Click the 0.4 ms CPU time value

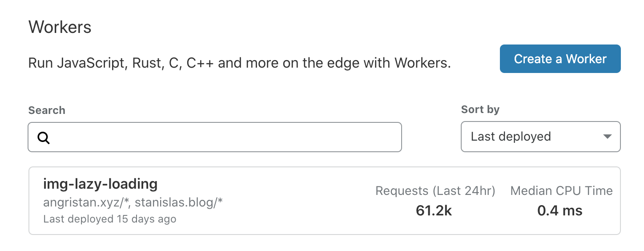point(559,211)
